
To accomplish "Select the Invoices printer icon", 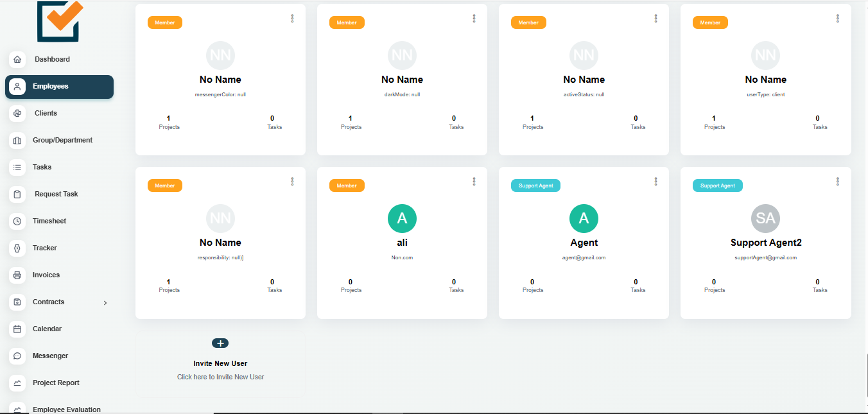I will point(17,275).
